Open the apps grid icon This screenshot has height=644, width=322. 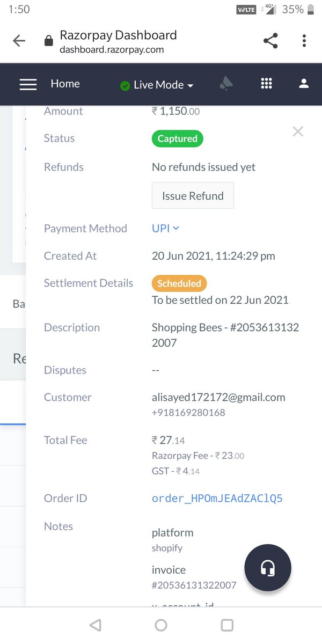pyautogui.click(x=266, y=84)
